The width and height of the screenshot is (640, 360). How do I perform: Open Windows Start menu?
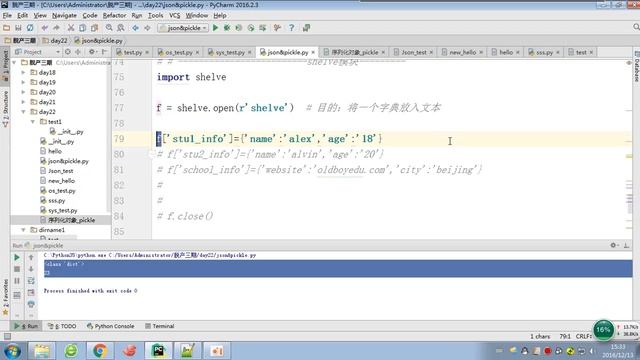click(x=12, y=351)
